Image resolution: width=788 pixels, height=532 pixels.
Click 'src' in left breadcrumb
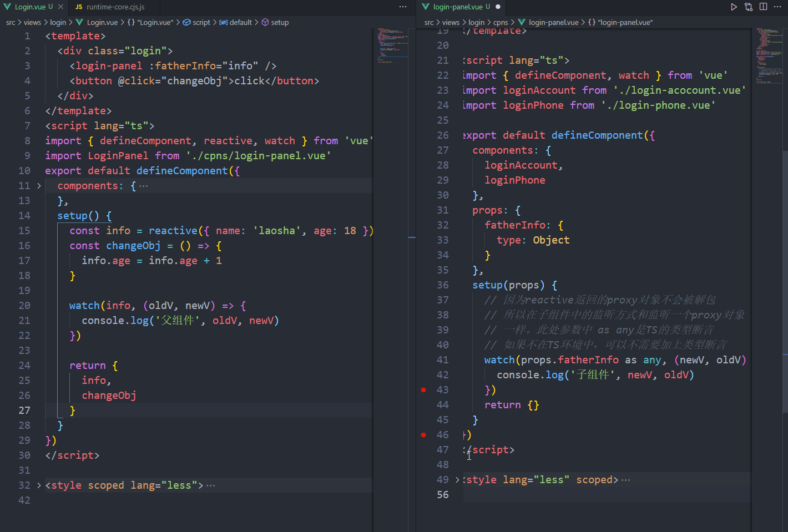[x=11, y=23]
